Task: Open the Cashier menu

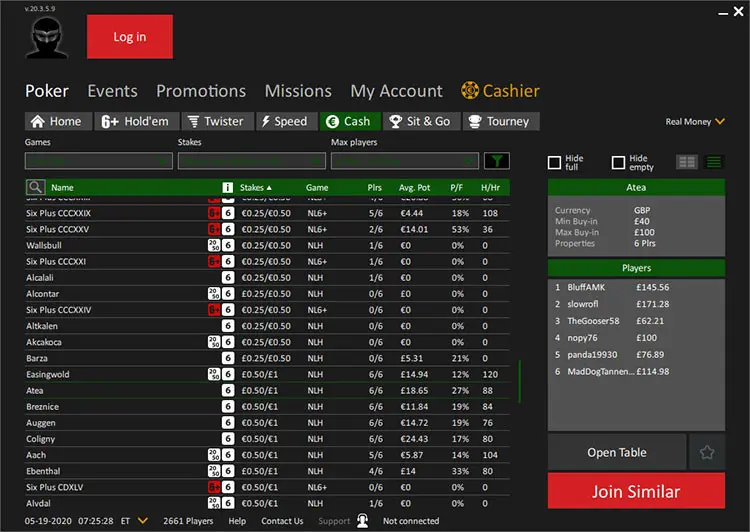Action: click(x=500, y=91)
